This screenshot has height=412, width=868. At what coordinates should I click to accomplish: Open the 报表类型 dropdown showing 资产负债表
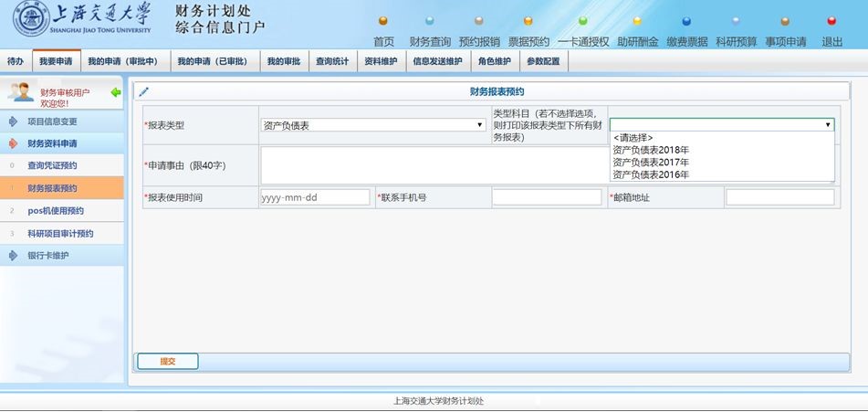tap(372, 125)
